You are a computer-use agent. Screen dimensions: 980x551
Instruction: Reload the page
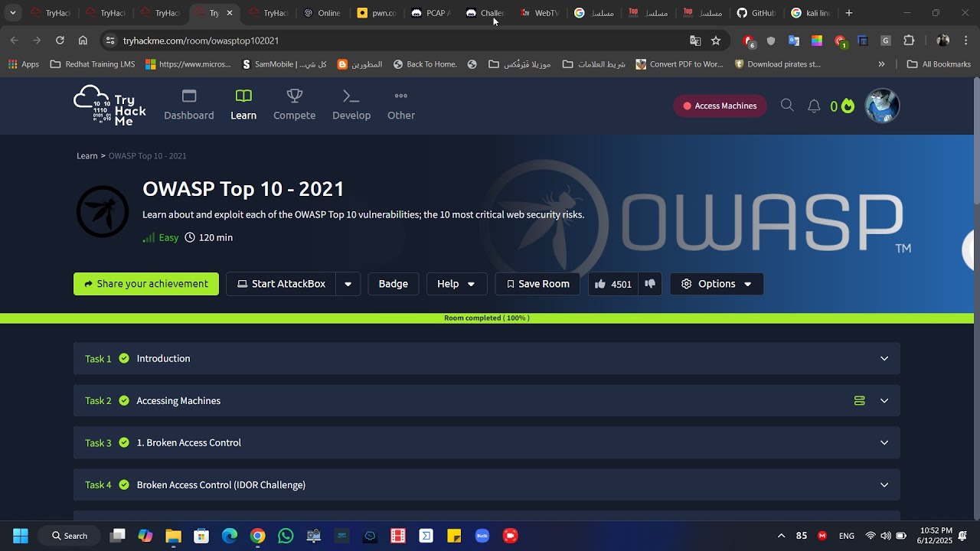pos(60,41)
